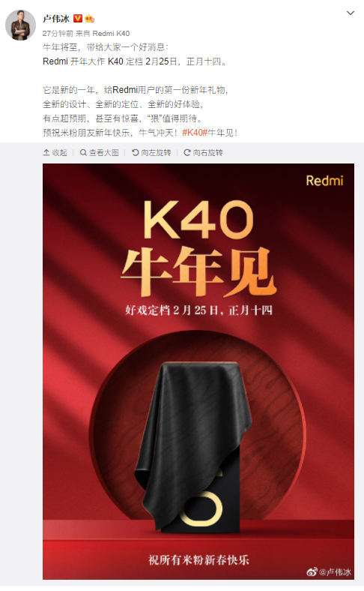Rotate image right with 向右旋转

pyautogui.click(x=203, y=153)
